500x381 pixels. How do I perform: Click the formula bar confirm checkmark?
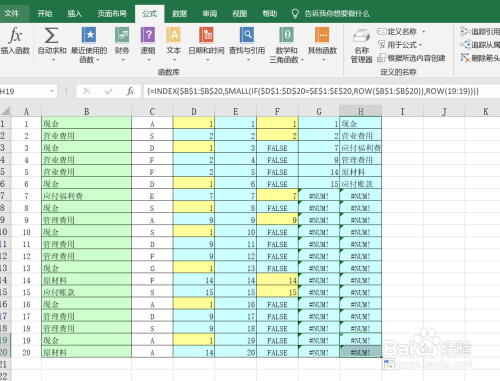[109, 91]
